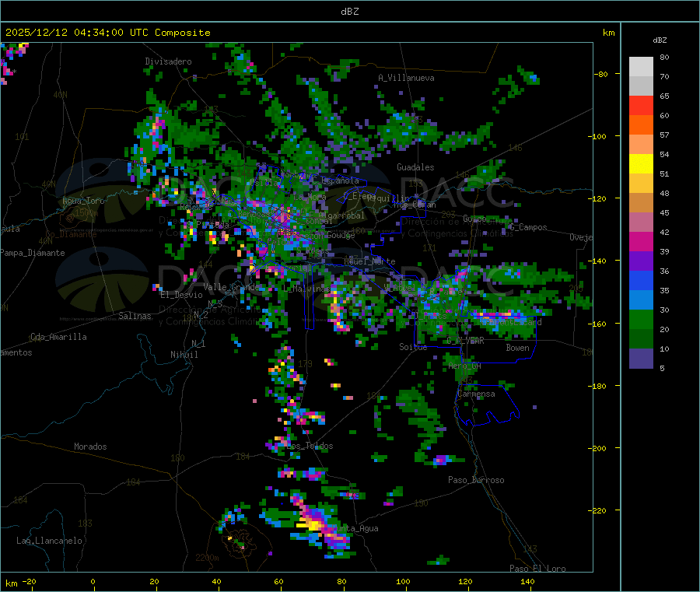Click the Valle_Grande map label
The height and width of the screenshot is (592, 700).
[x=231, y=286]
